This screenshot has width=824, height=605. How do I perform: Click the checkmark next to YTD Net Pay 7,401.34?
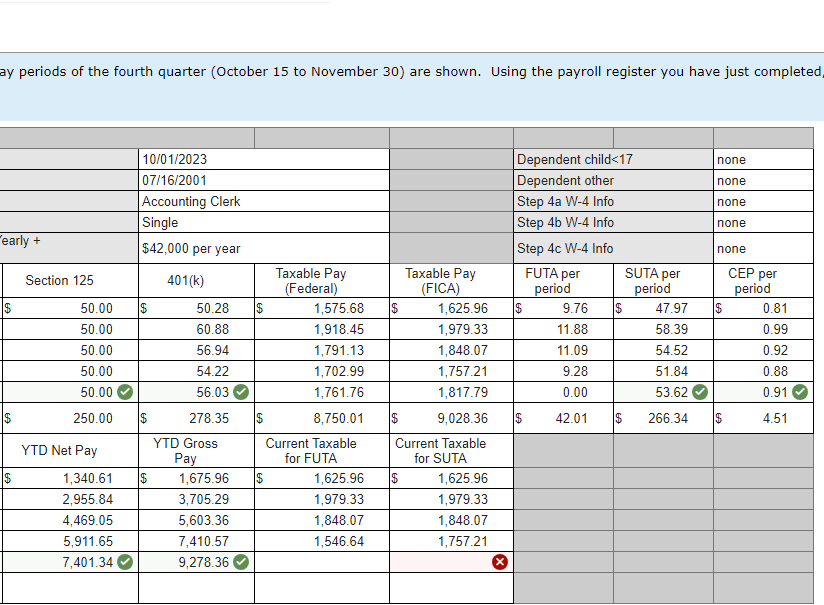[124, 561]
